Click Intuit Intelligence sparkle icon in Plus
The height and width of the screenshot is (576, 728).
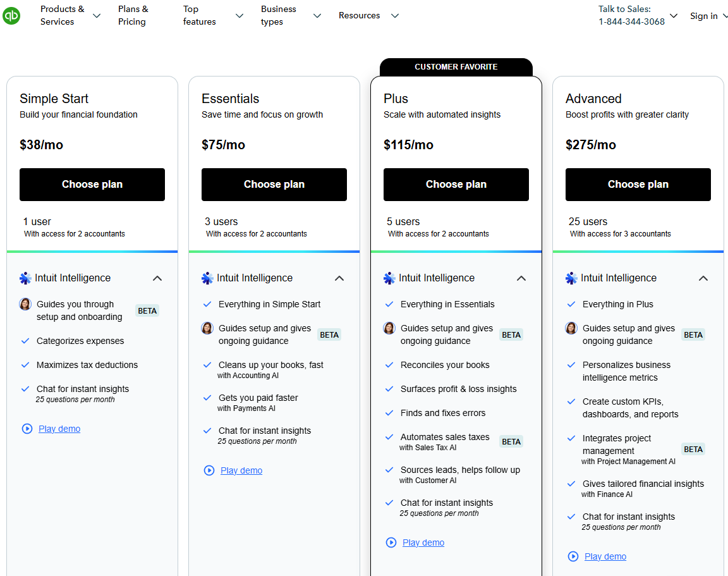389,278
